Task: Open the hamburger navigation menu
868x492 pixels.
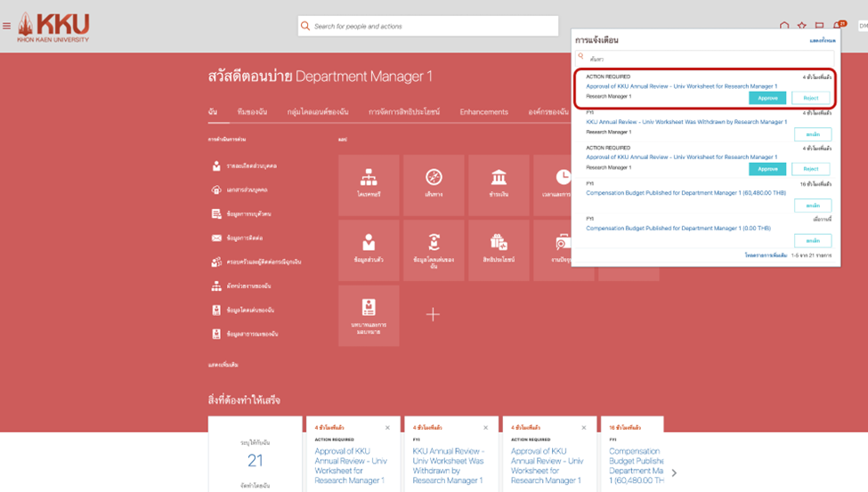Action: pyautogui.click(x=7, y=26)
